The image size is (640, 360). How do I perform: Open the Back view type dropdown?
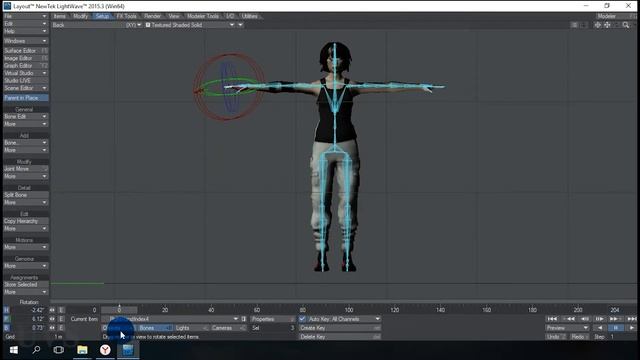click(x=96, y=25)
